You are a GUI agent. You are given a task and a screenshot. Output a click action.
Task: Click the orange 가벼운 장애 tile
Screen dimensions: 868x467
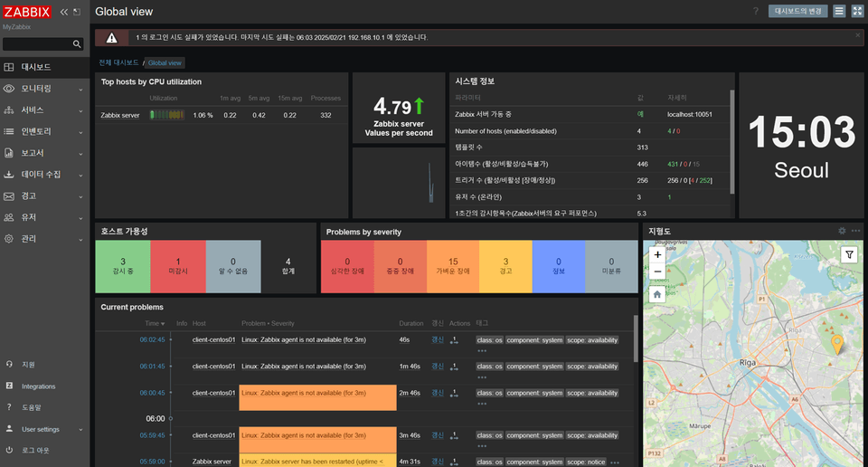pos(453,266)
